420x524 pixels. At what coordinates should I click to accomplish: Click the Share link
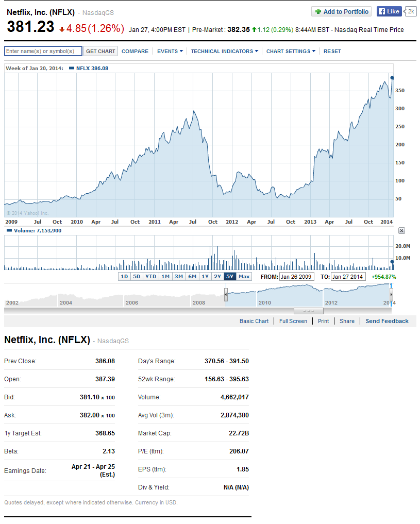click(347, 321)
